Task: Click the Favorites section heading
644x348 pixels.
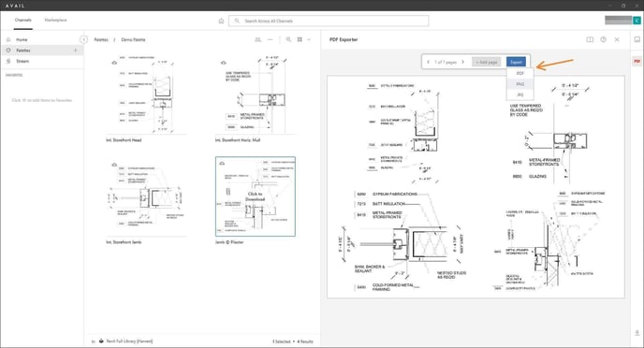Action: pos(14,75)
